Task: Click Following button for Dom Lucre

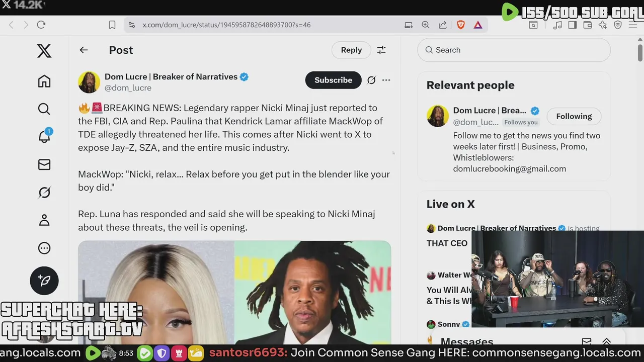Action: pos(574,116)
